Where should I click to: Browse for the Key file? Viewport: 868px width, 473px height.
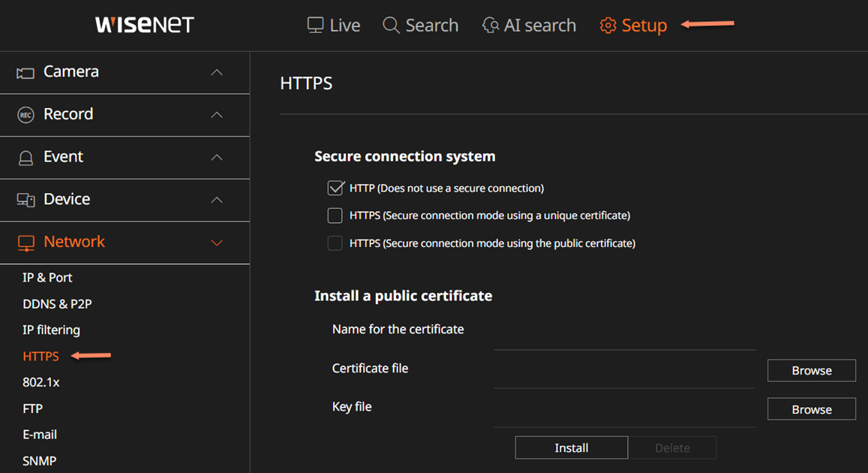point(811,409)
